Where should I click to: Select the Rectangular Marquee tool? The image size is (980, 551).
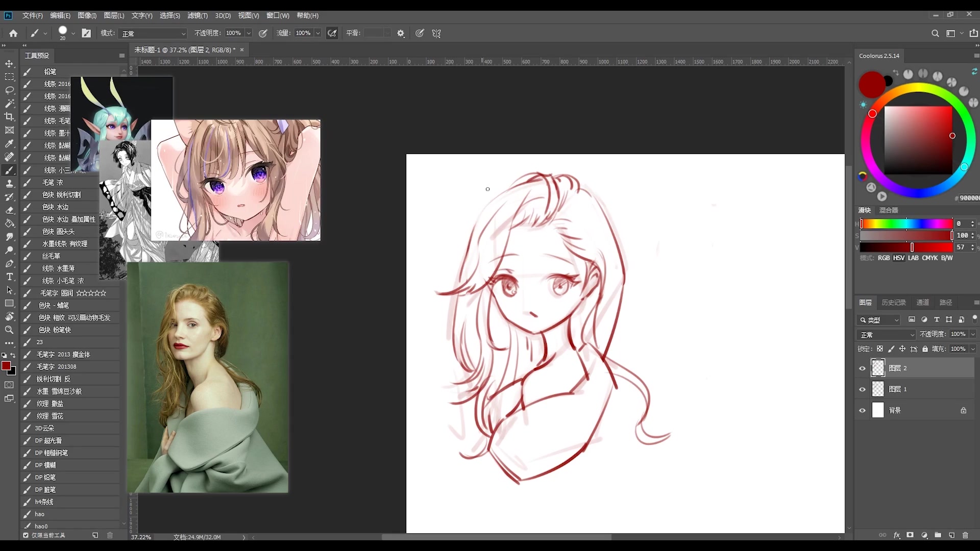9,77
